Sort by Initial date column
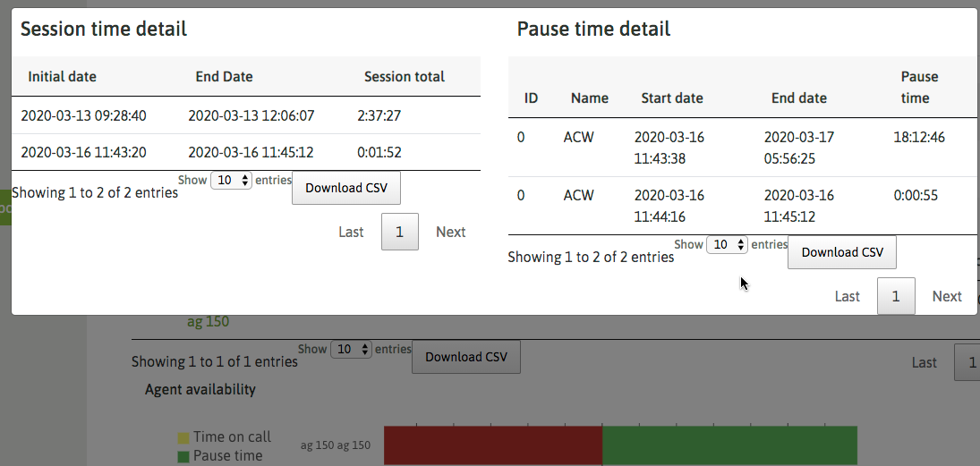 click(x=62, y=77)
